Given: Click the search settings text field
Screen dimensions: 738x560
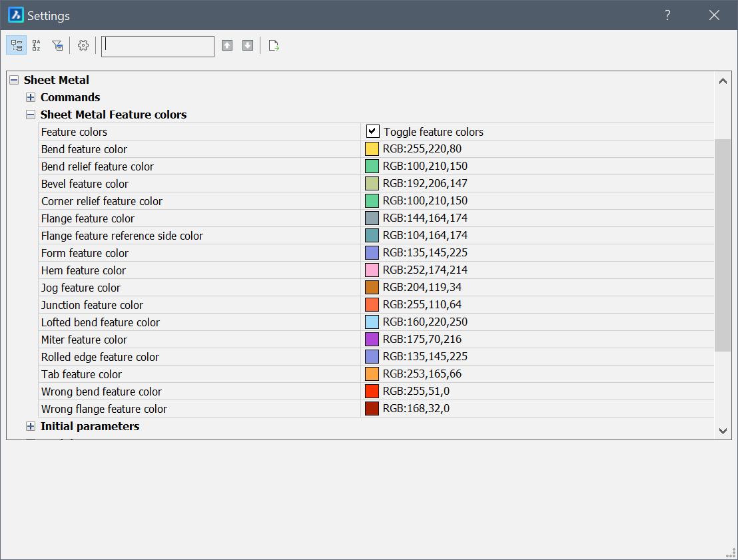Looking at the screenshot, I should (x=158, y=46).
